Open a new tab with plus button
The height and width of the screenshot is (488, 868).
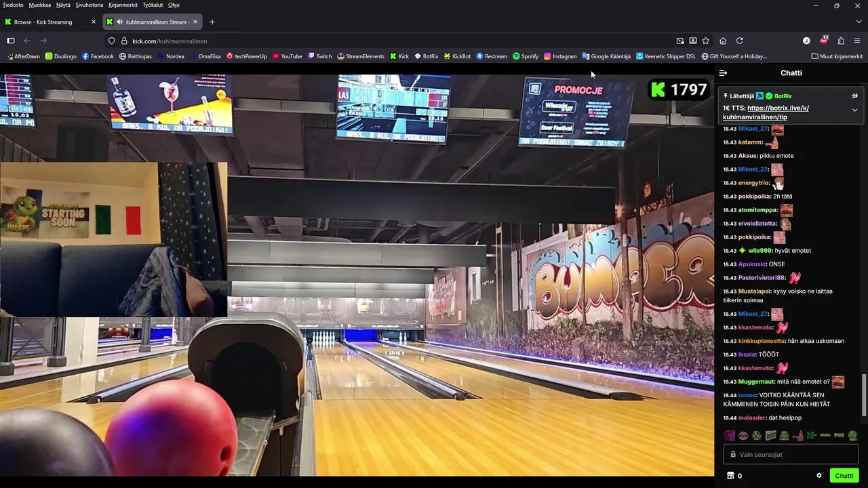(x=212, y=22)
